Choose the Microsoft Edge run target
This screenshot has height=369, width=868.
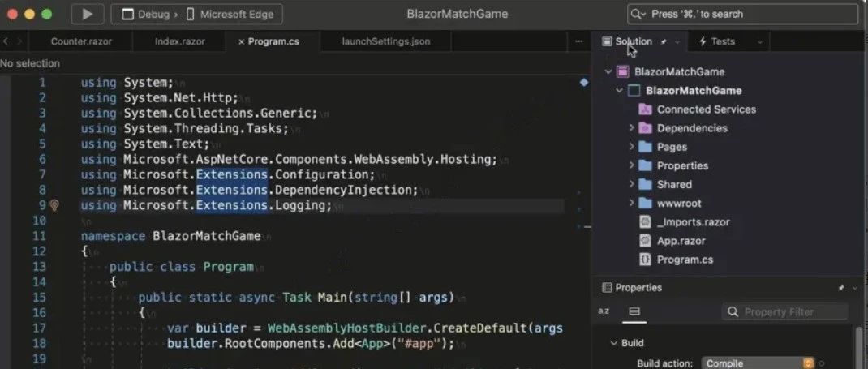[230, 15]
